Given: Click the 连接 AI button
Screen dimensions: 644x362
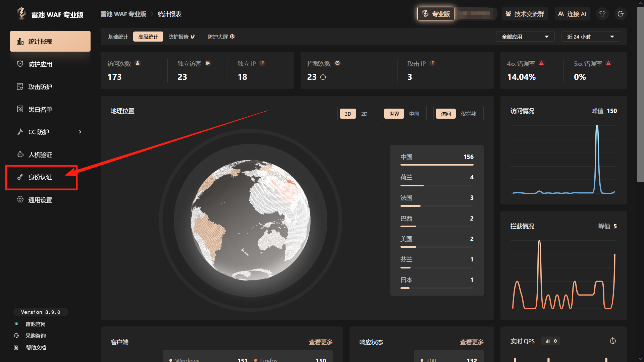Looking at the screenshot, I should tap(572, 14).
